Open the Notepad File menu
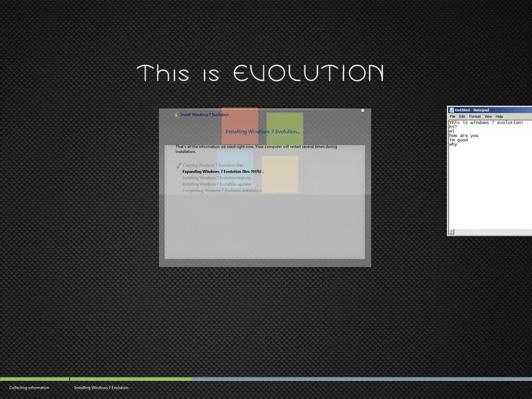Viewport: 532px width, 399px height. point(453,116)
